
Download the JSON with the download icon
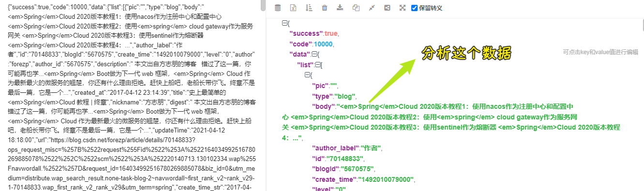[340, 8]
